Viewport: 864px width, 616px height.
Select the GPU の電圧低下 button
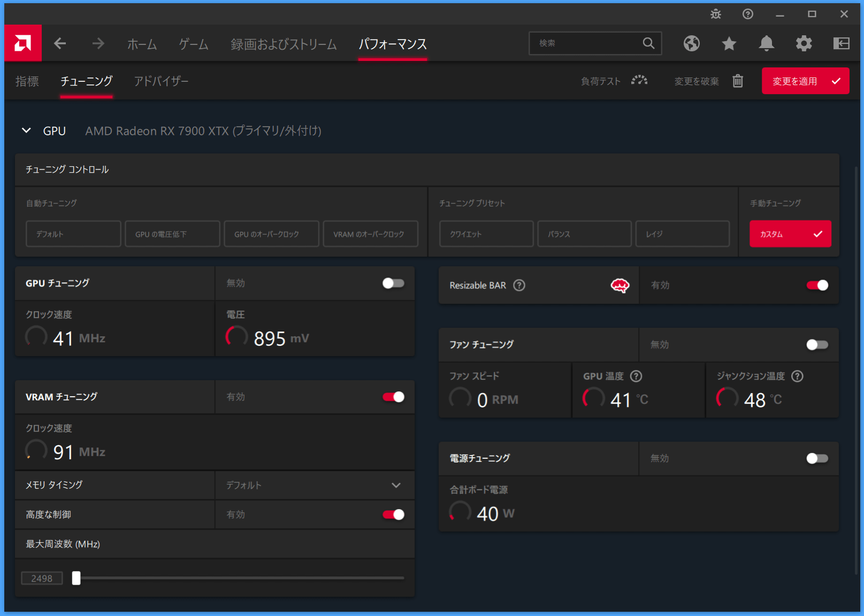(172, 234)
